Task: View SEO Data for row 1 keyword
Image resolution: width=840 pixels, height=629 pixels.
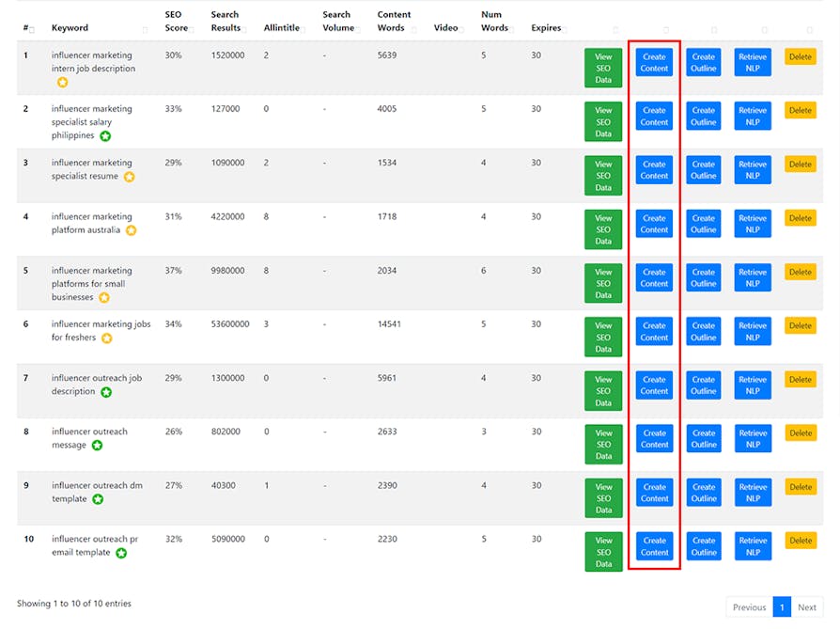Action: point(603,68)
